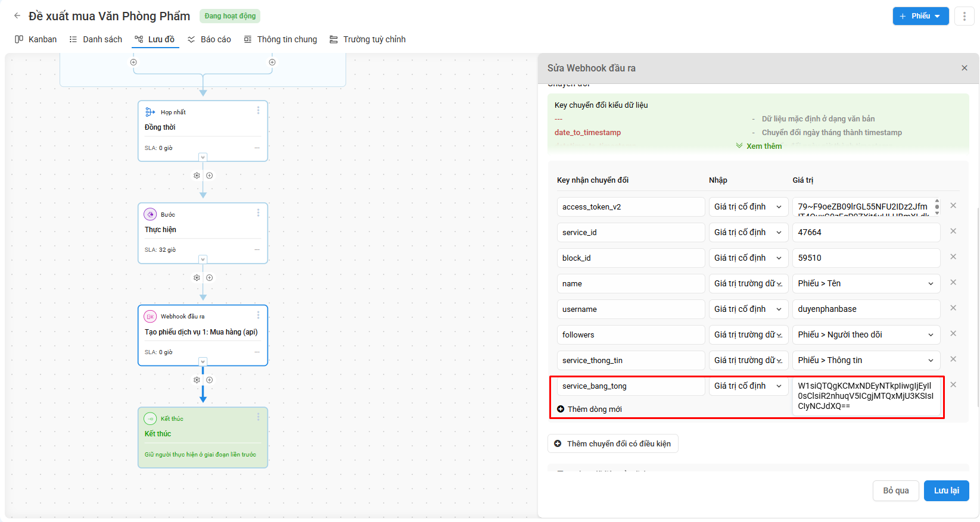Remove the service_id row
The width and height of the screenshot is (980, 522).
click(x=953, y=231)
